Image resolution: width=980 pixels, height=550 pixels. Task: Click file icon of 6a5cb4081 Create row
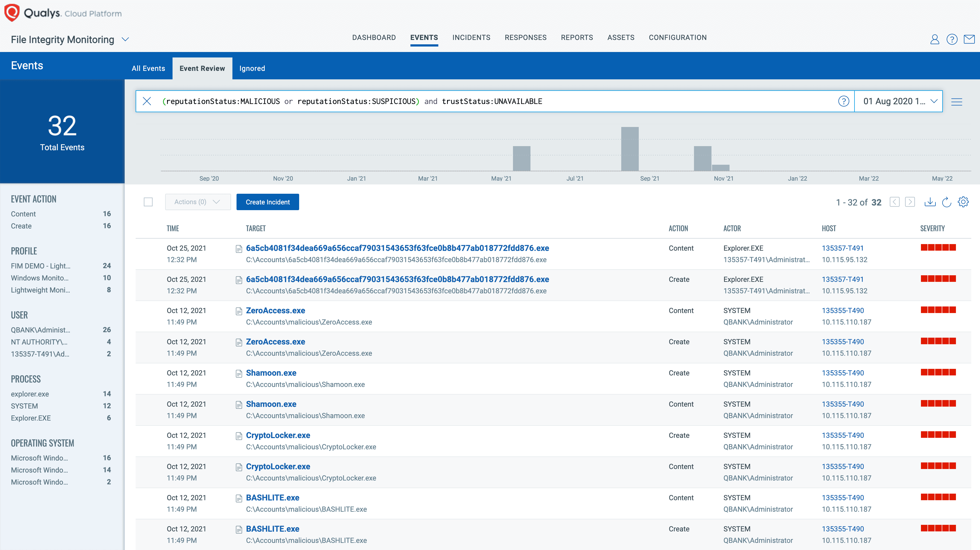[239, 280]
